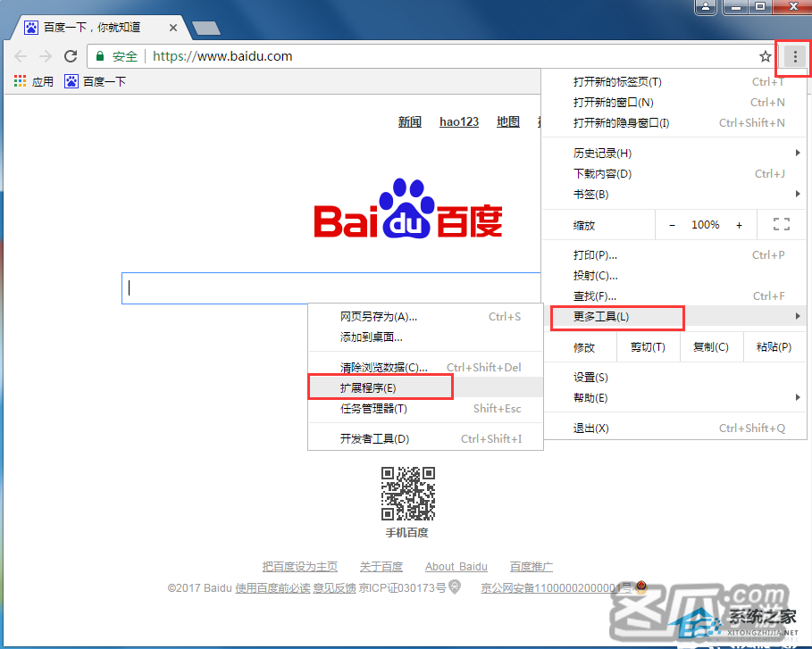The width and height of the screenshot is (812, 649).
Task: Select 打开新的隐身窗口(I)
Action: (674, 122)
